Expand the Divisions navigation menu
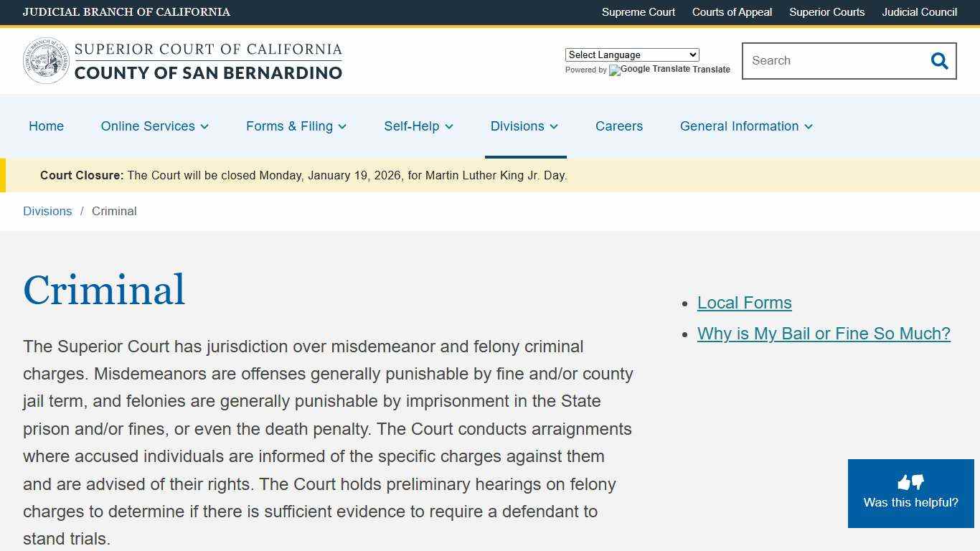 point(524,126)
